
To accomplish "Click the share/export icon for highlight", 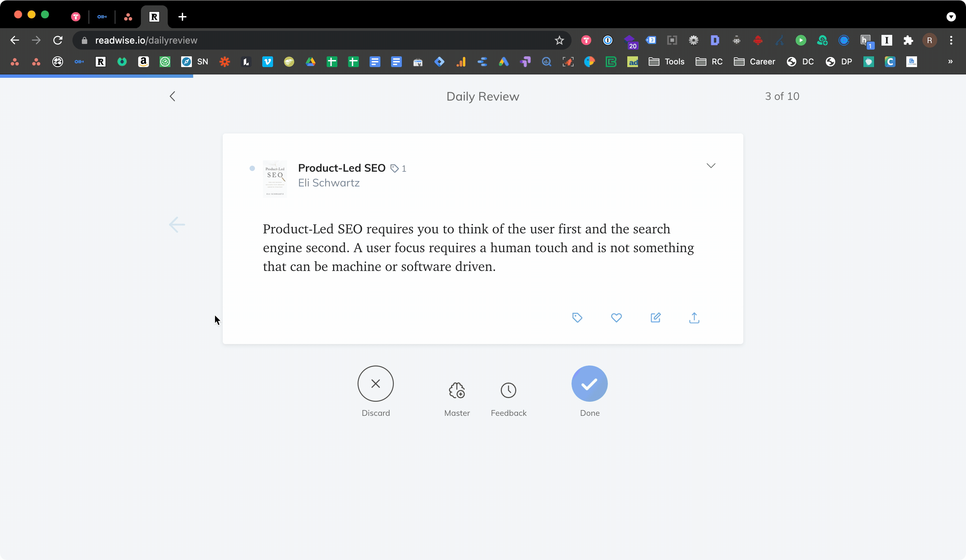I will 694,318.
